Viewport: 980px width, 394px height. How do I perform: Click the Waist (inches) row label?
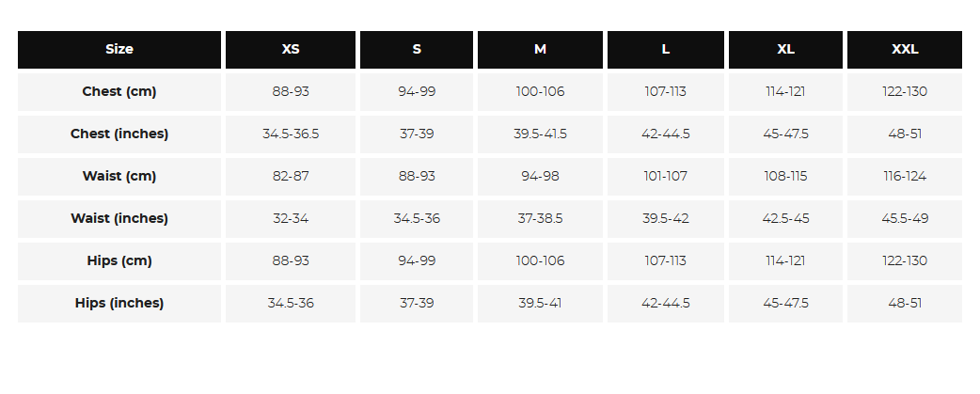(x=119, y=219)
